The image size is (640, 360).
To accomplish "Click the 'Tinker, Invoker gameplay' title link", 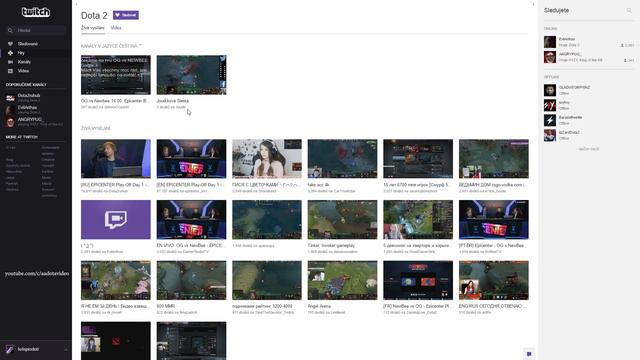I will pyautogui.click(x=331, y=246).
